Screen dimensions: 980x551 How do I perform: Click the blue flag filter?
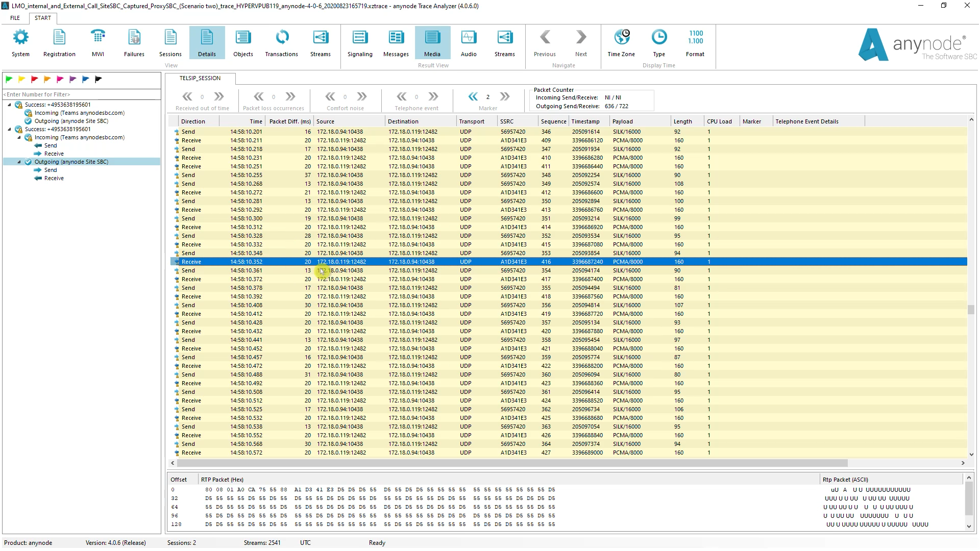86,79
